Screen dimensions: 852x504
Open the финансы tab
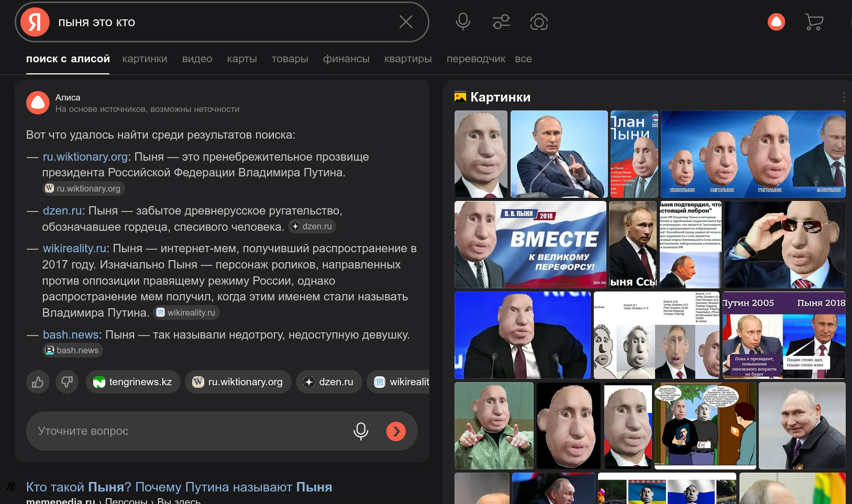346,59
